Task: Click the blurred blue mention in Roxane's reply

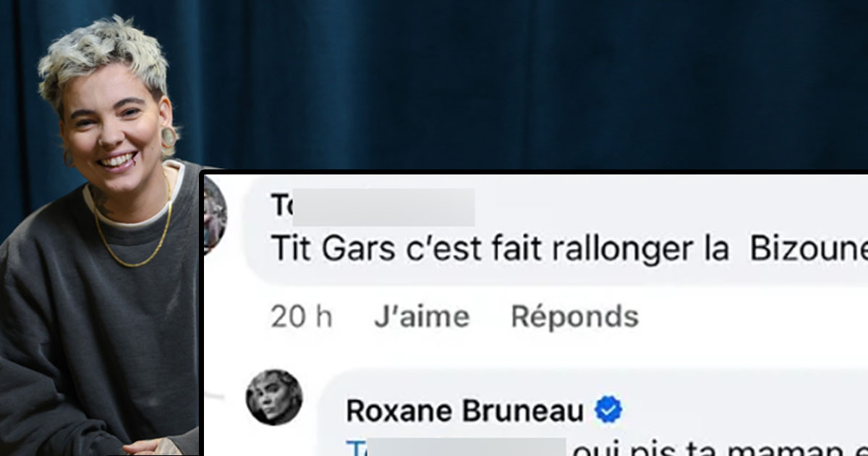Action: tap(456, 447)
